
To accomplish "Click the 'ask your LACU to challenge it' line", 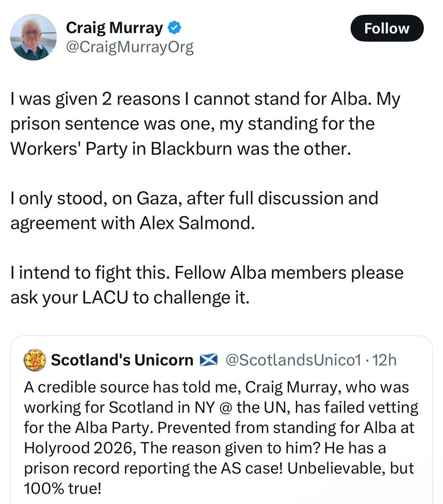I will [130, 298].
